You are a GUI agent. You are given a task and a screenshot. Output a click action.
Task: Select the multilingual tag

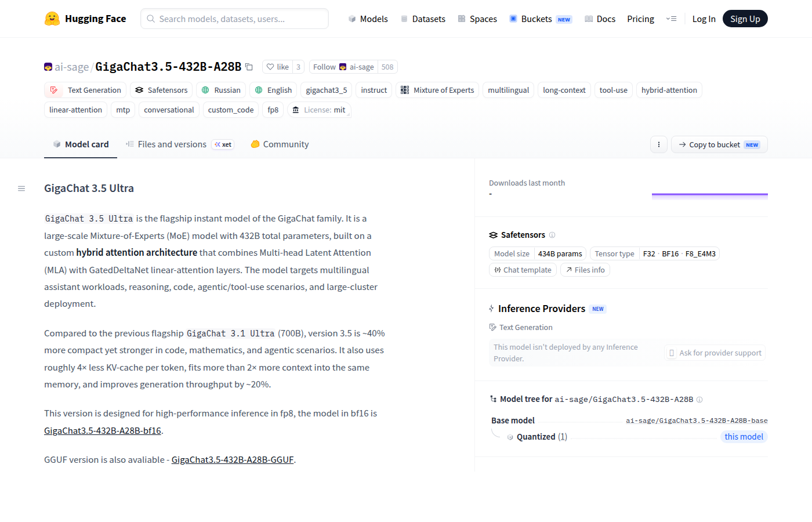click(509, 90)
